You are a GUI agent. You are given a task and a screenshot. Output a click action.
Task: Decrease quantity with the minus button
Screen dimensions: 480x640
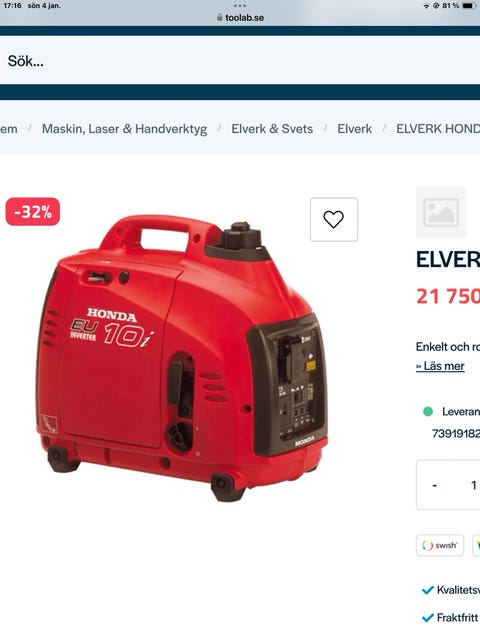coord(435,485)
